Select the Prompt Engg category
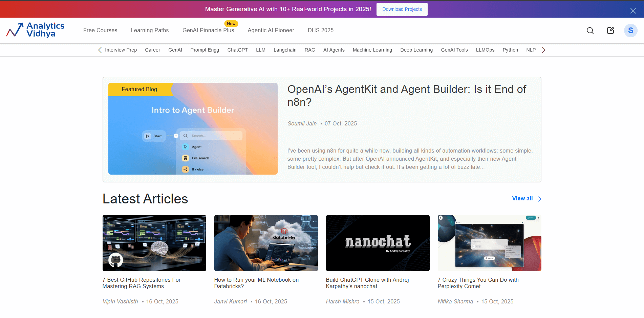The width and height of the screenshot is (644, 318). (x=205, y=50)
